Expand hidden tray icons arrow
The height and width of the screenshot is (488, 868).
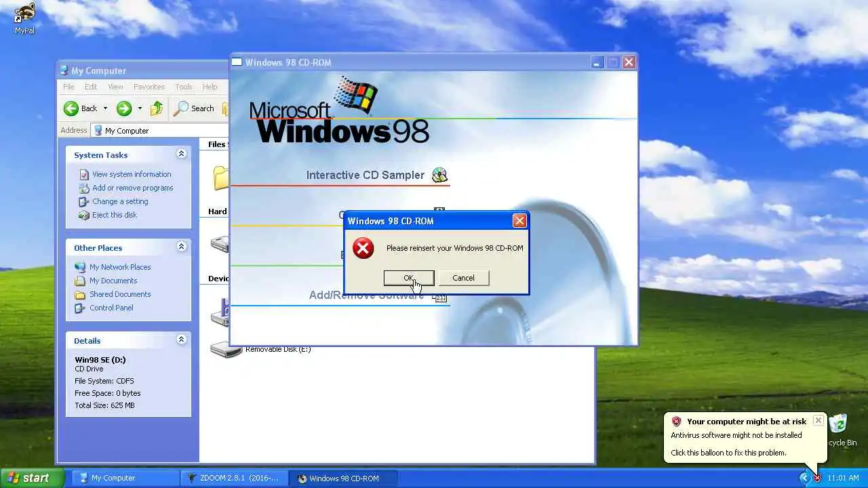(804, 478)
